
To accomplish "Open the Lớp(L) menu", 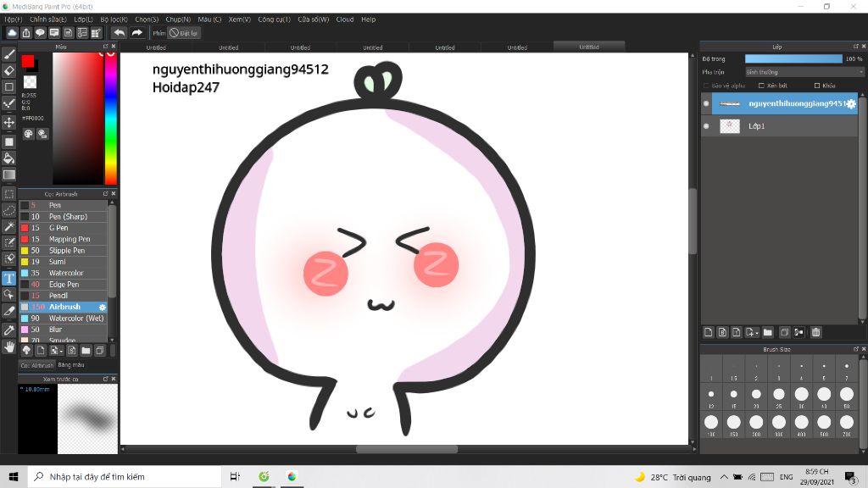I will tap(84, 19).
